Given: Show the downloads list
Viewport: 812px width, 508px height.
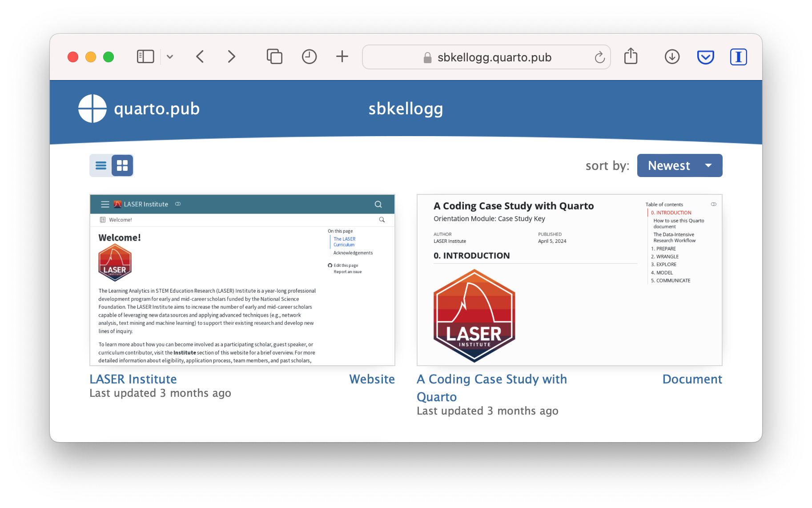Looking at the screenshot, I should pos(672,57).
